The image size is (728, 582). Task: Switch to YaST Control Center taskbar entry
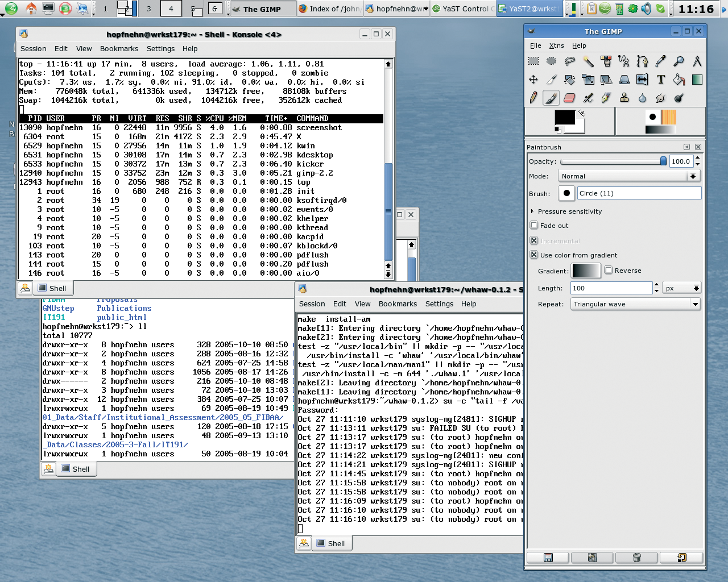coord(463,9)
